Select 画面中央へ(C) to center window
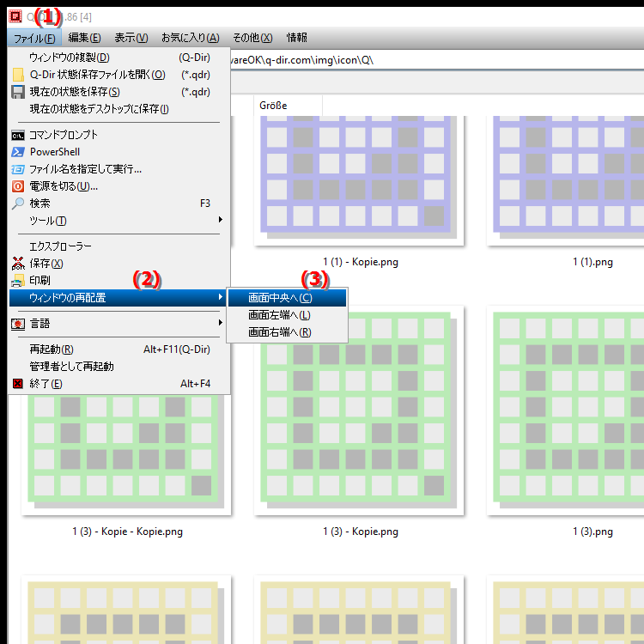644x644 pixels. pos(280,298)
